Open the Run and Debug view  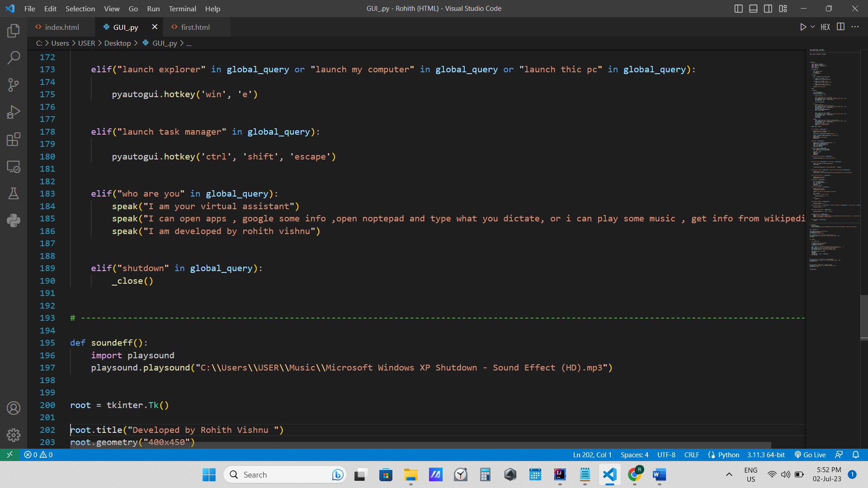click(14, 112)
